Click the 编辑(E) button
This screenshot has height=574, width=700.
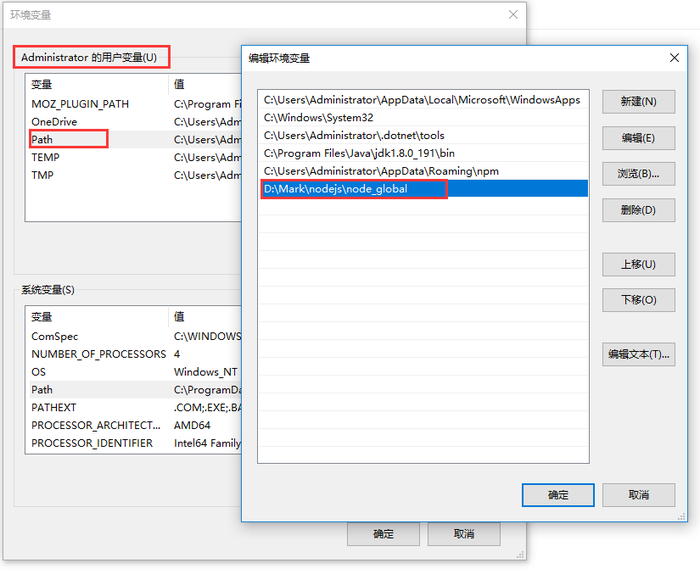(638, 138)
